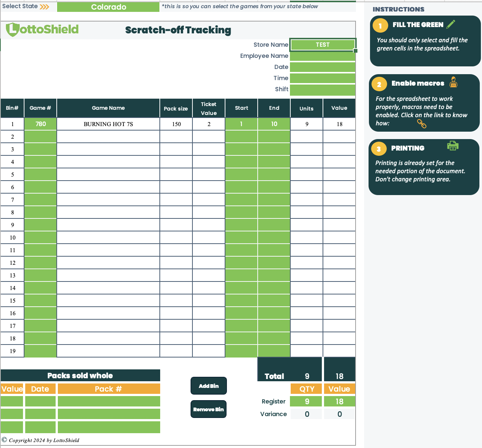The image size is (482, 448).
Task: Click the Variance QTY cell showing 0
Action: pyautogui.click(x=306, y=414)
